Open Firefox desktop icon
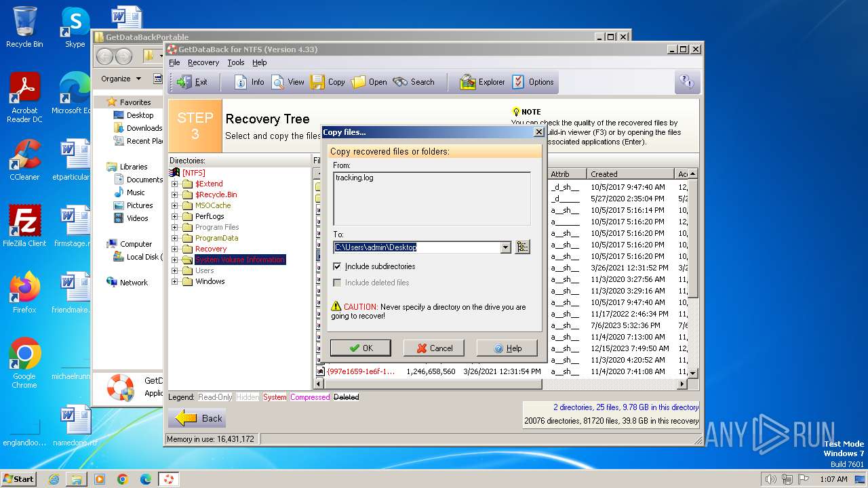Image resolution: width=868 pixels, height=488 pixels. [x=24, y=292]
